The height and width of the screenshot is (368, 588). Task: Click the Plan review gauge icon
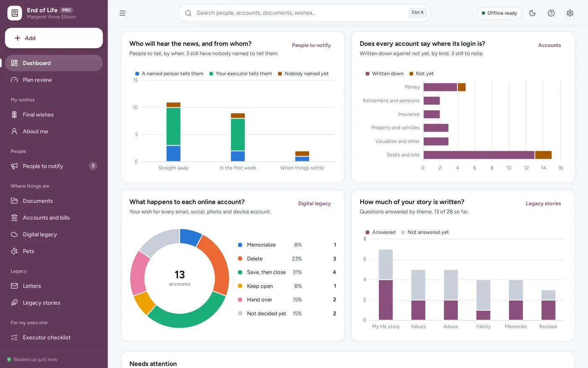click(x=14, y=80)
